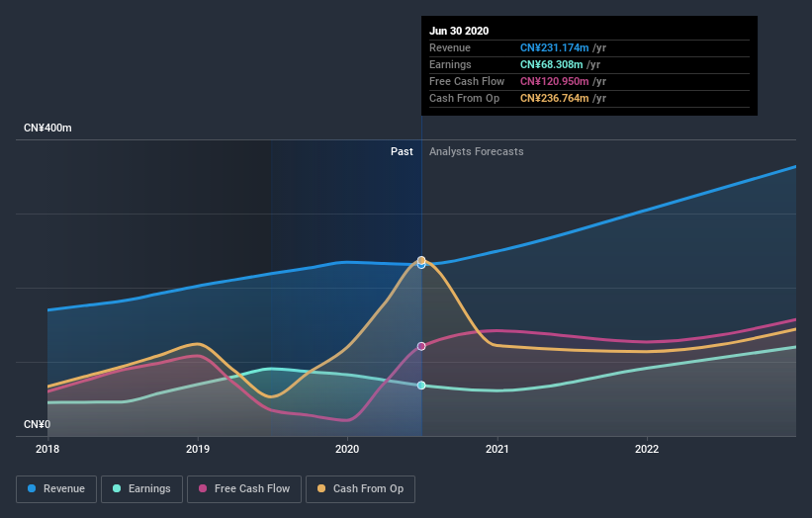This screenshot has height=518, width=812.
Task: Toggle the Earnings legend button
Action: pos(141,489)
